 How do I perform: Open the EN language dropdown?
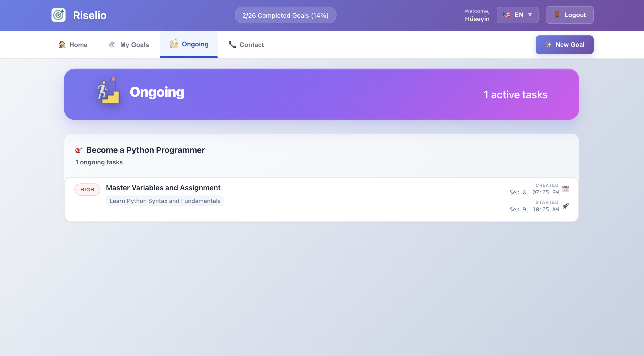click(517, 15)
